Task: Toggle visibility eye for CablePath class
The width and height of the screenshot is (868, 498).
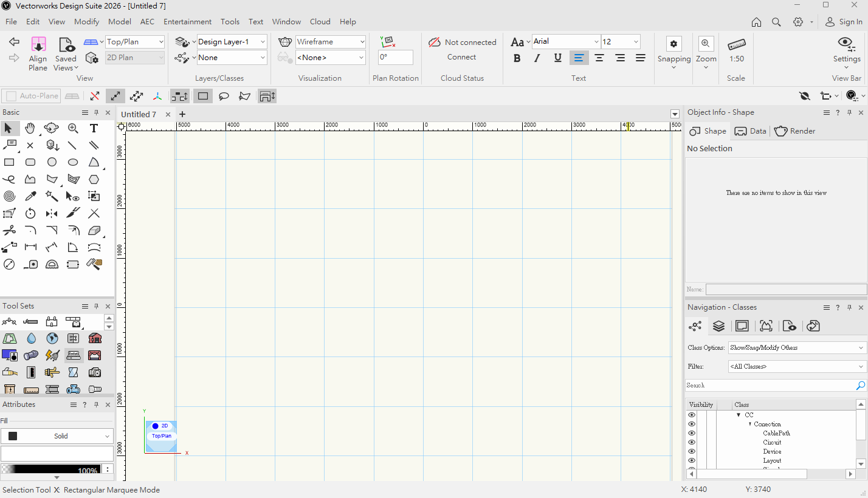Action: pyautogui.click(x=692, y=433)
